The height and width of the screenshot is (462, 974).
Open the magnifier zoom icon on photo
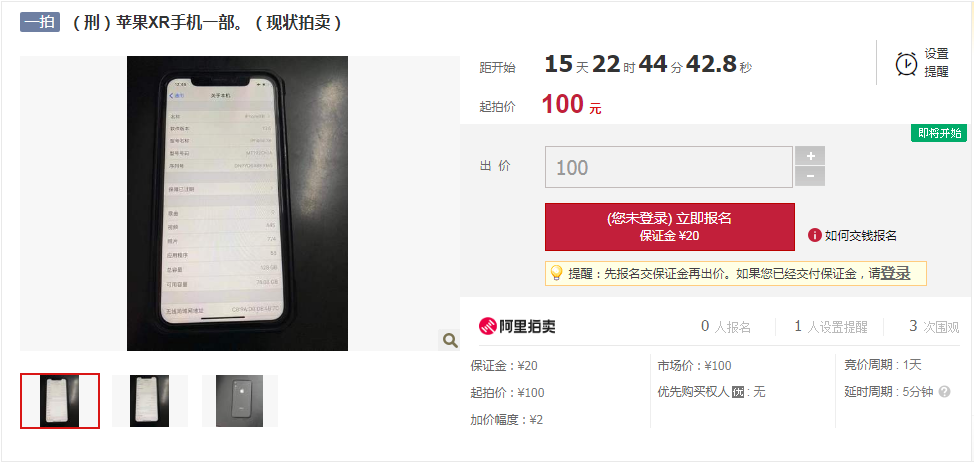tap(450, 340)
